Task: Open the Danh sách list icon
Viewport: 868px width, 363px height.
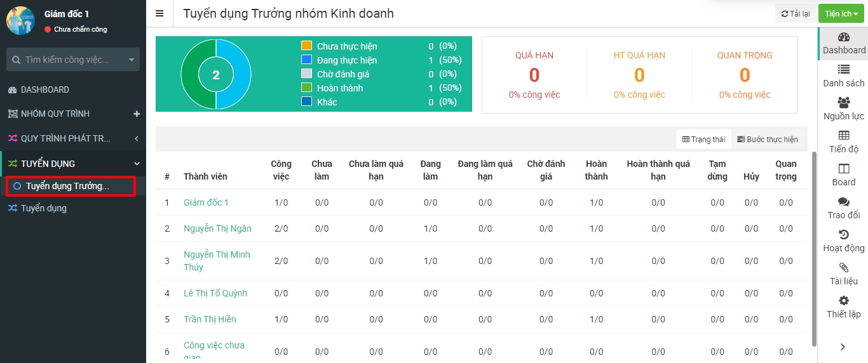Action: [x=844, y=70]
